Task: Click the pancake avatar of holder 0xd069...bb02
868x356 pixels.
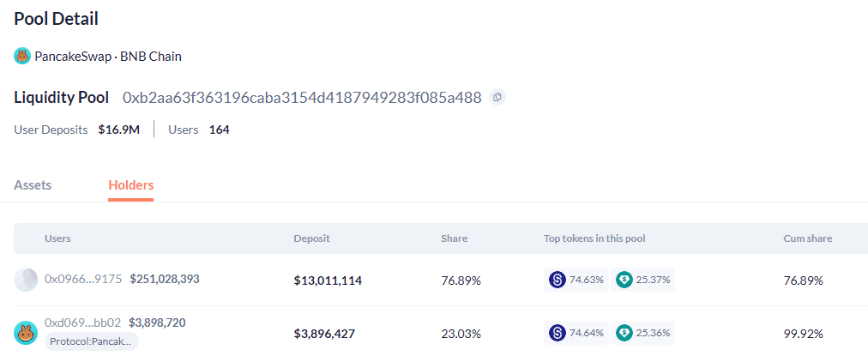Action: point(26,332)
